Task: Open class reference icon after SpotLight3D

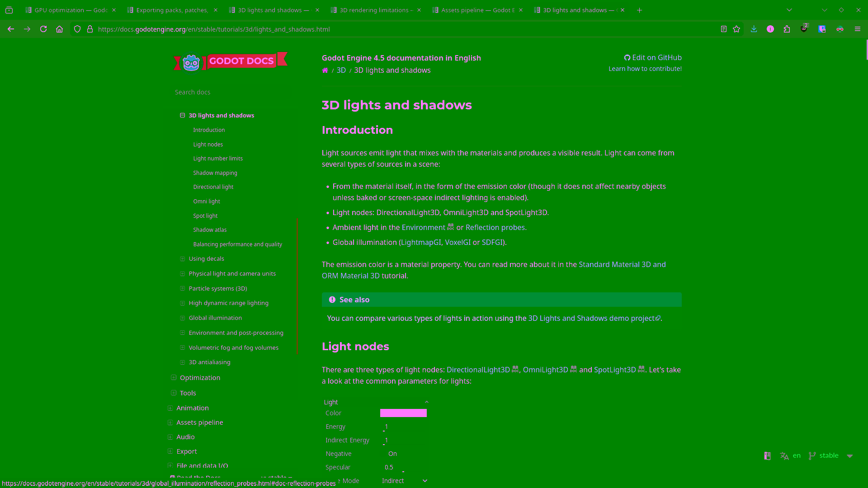Action: [641, 370]
